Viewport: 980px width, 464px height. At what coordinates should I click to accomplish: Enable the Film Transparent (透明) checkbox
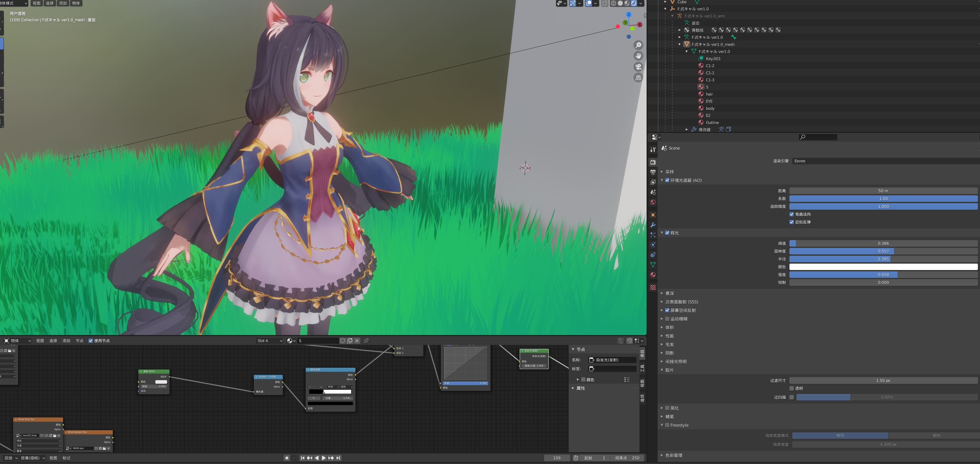pyautogui.click(x=792, y=388)
